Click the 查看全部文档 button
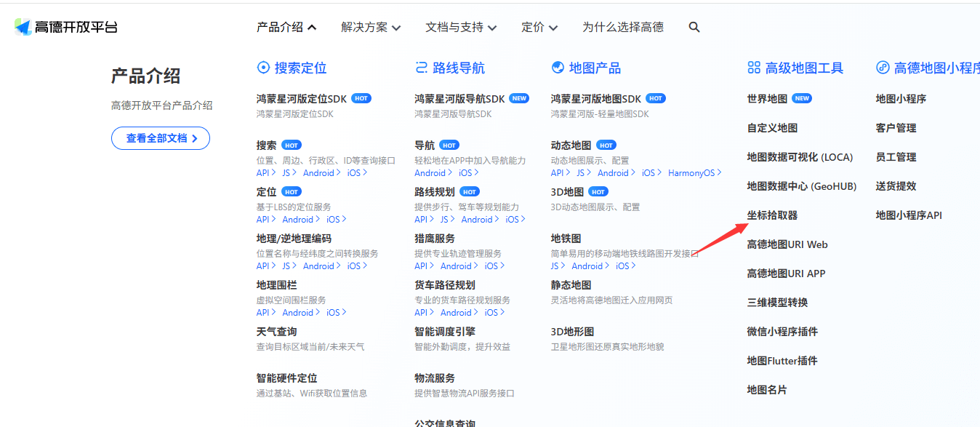This screenshot has height=427, width=980. pos(160,138)
